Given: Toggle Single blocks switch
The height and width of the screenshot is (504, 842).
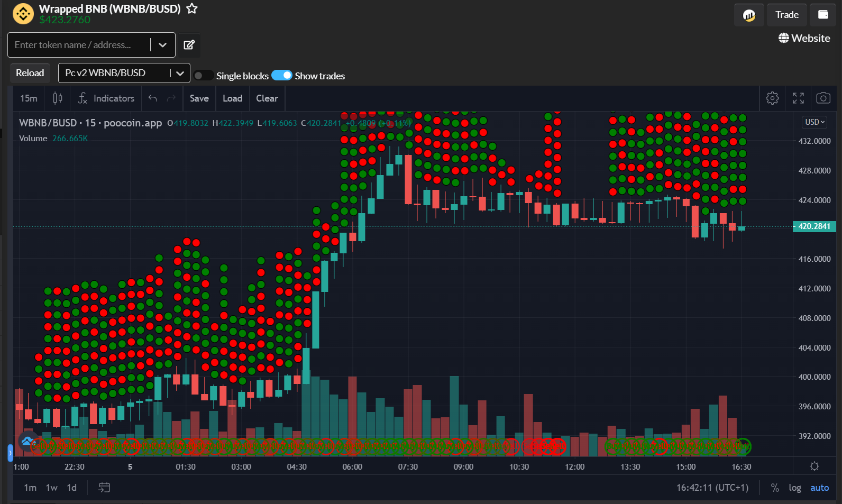Looking at the screenshot, I should [203, 76].
